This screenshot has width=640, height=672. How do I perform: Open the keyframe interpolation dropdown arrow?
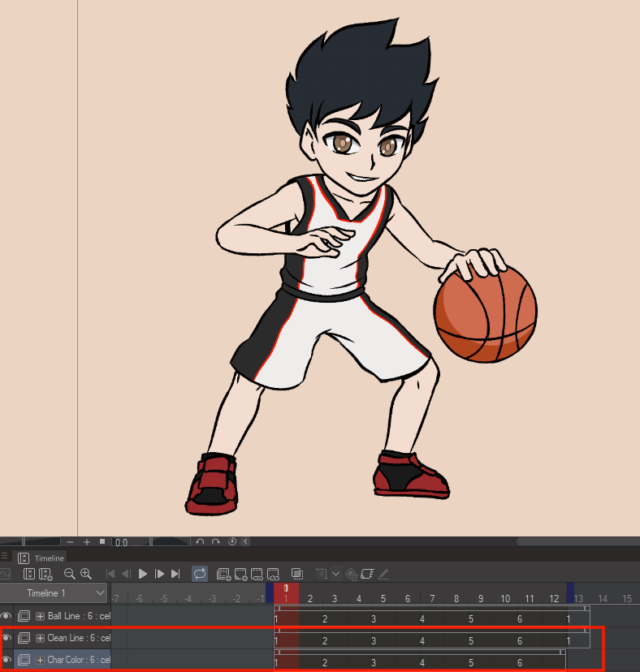pos(336,574)
